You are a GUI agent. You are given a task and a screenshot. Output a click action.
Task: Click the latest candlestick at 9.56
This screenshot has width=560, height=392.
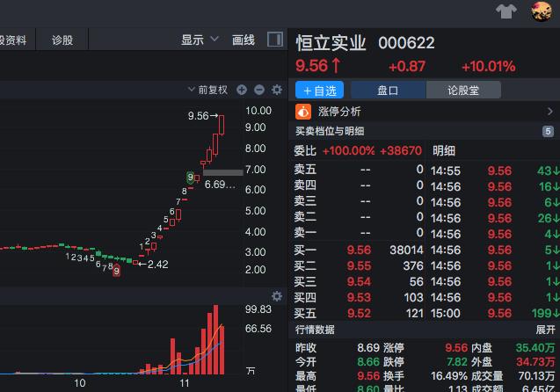pyautogui.click(x=222, y=125)
